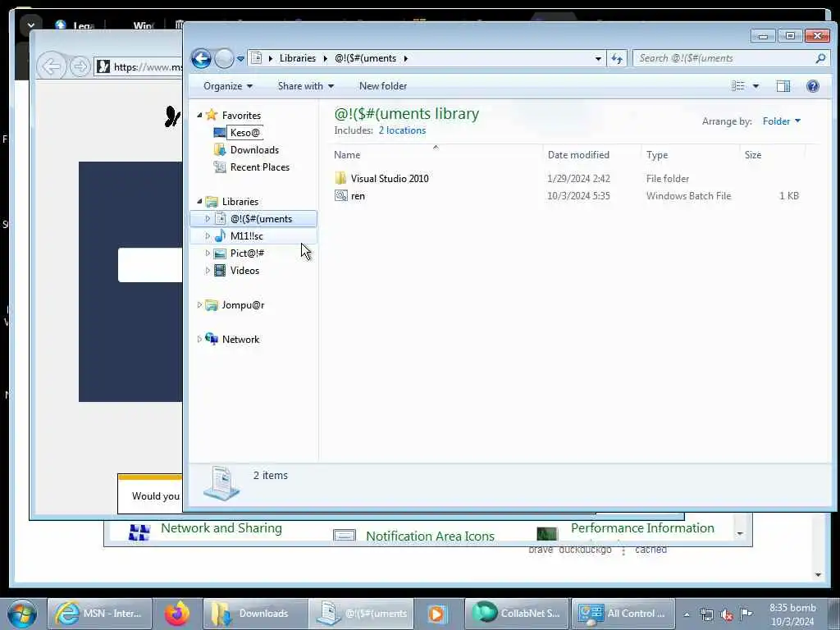The width and height of the screenshot is (840, 630).
Task: Go back in Explorer navigation
Action: tap(202, 58)
